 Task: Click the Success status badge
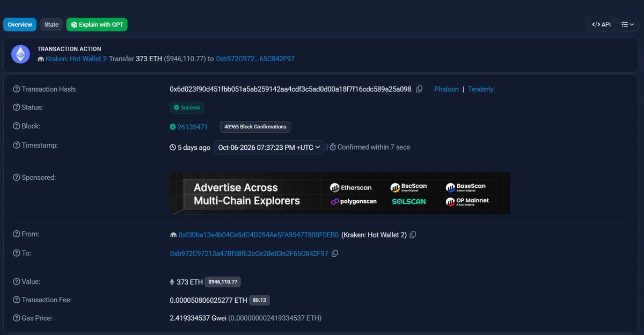(187, 107)
